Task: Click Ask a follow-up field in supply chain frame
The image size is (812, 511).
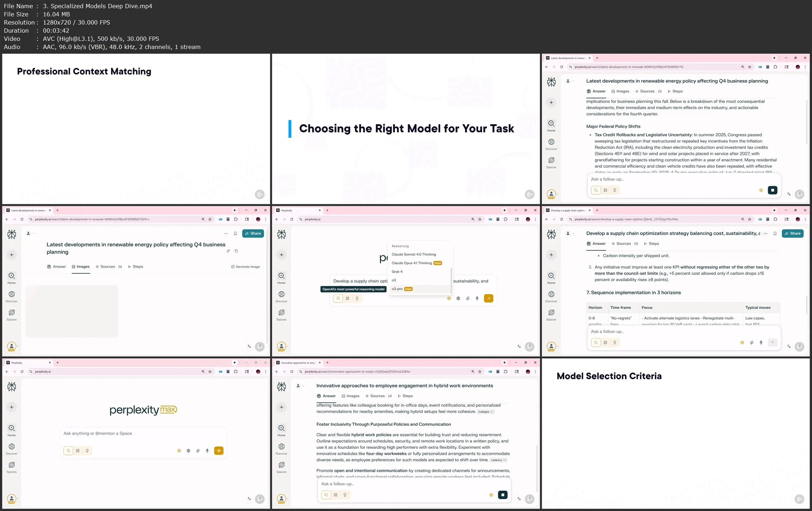Action: 683,332
